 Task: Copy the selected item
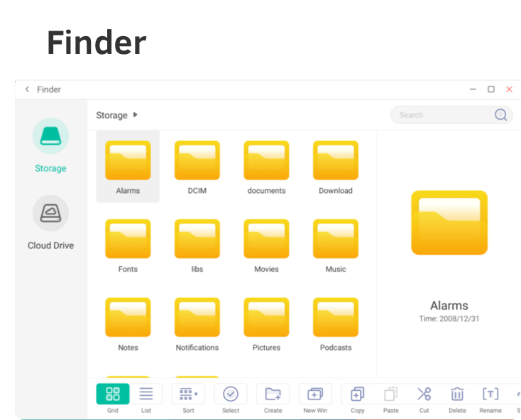(358, 394)
